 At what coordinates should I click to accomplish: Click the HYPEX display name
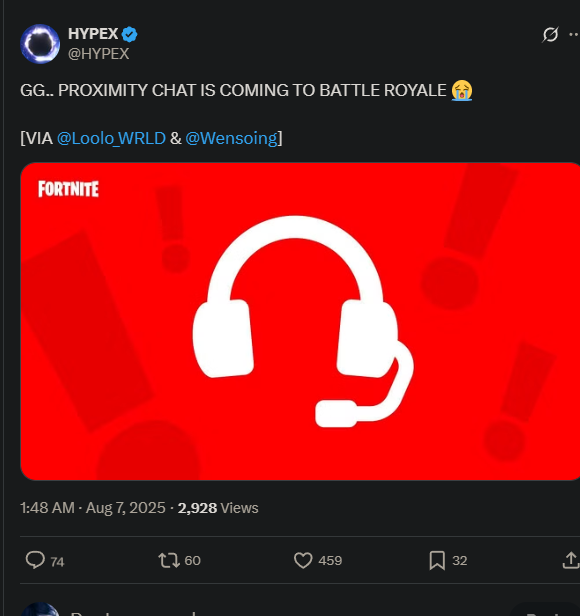pos(93,34)
